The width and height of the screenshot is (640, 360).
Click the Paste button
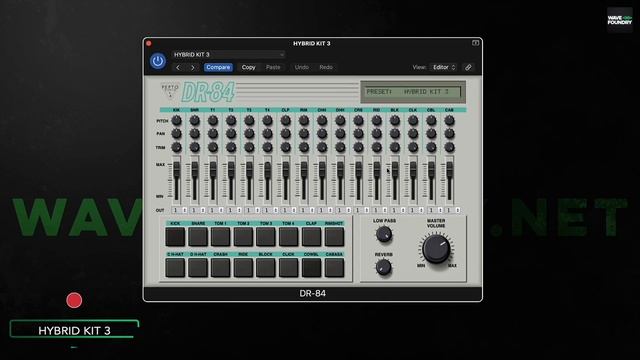click(x=273, y=67)
